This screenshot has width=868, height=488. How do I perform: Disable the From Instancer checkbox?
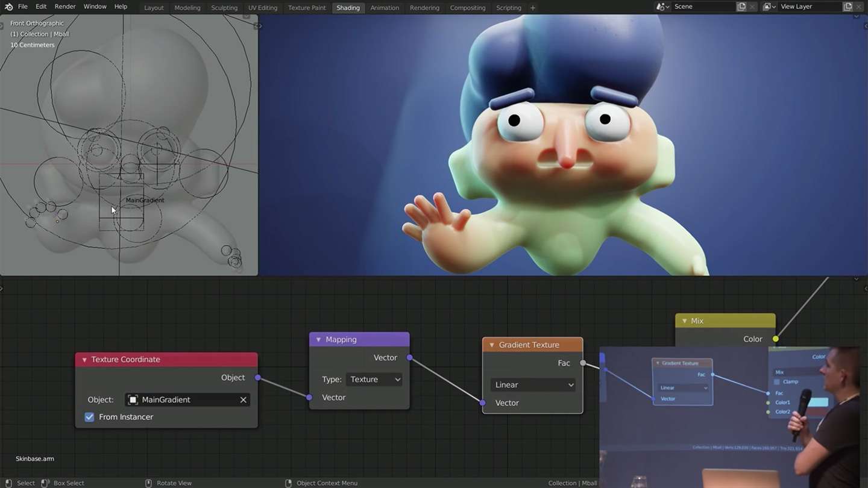click(89, 416)
